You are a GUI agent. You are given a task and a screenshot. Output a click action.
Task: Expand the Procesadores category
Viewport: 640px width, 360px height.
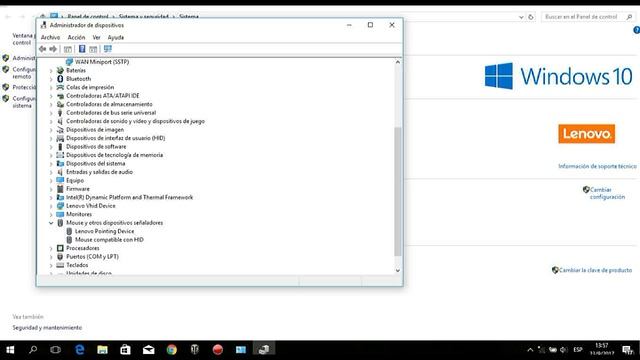tap(51, 248)
